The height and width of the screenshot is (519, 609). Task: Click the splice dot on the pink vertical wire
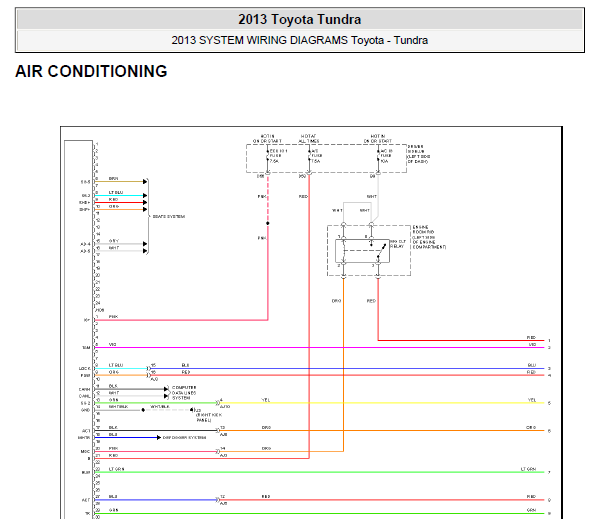coord(268,223)
